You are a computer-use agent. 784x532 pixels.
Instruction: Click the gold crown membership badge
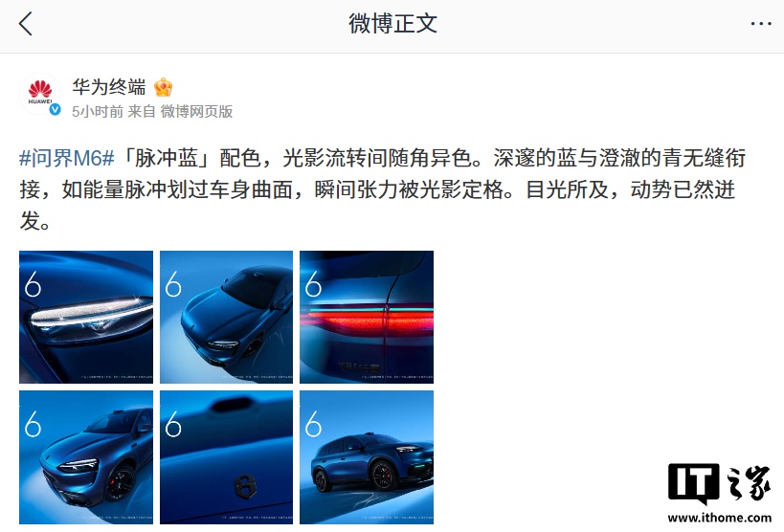pyautogui.click(x=163, y=87)
